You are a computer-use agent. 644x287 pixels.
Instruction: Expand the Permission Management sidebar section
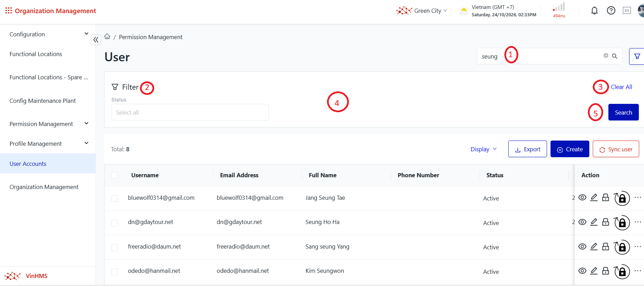pyautogui.click(x=48, y=124)
